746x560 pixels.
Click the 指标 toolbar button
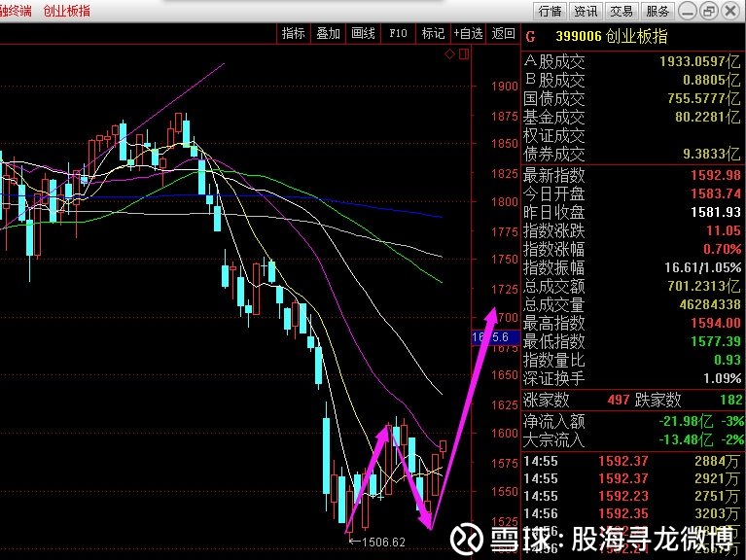[x=293, y=33]
